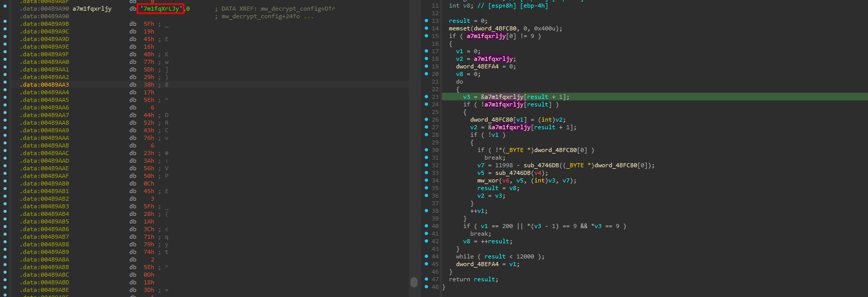Toggle breakpoint dot on pseudocode line 14
The width and height of the screenshot is (868, 297).
point(426,28)
